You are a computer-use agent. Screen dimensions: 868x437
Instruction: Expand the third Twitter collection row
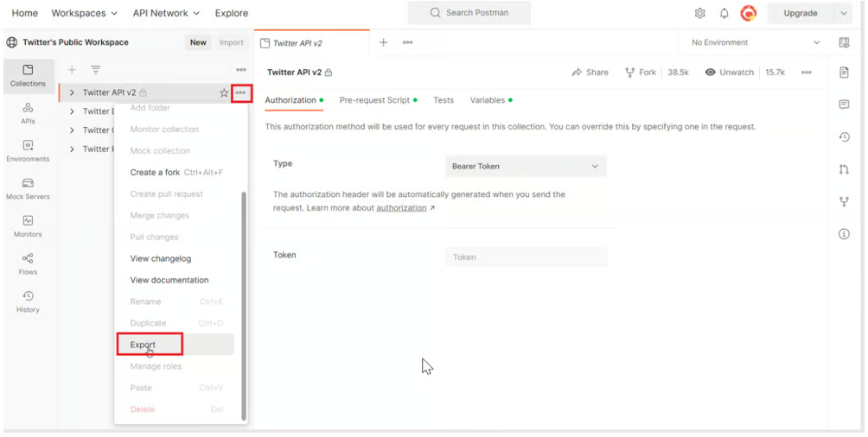click(x=72, y=130)
